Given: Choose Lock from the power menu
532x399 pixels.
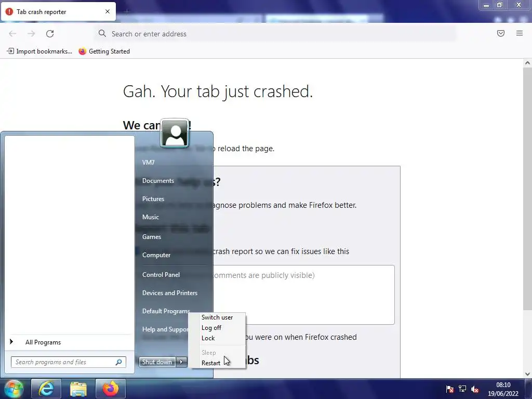Looking at the screenshot, I should 208,338.
